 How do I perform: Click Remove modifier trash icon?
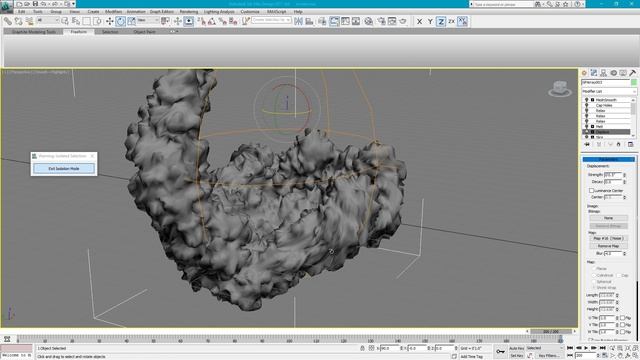[x=619, y=144]
